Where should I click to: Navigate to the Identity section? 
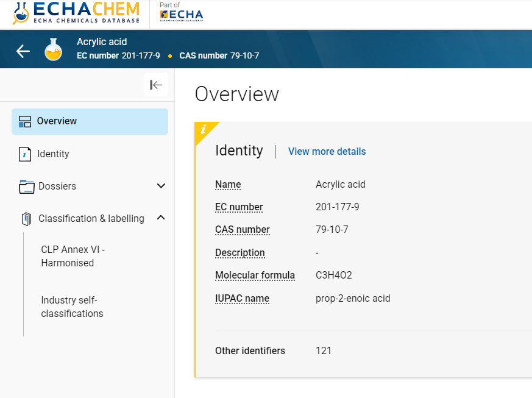52,154
